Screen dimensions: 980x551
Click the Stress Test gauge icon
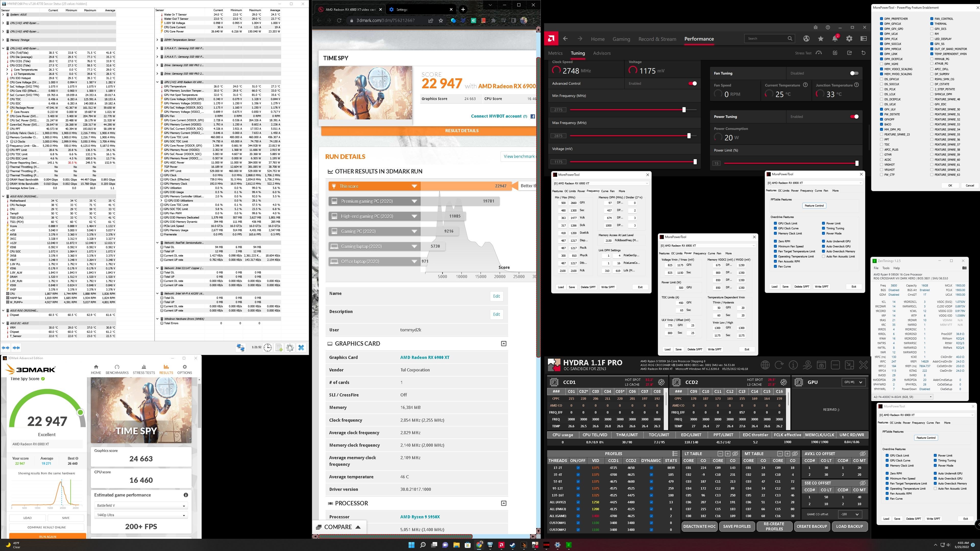pos(819,53)
